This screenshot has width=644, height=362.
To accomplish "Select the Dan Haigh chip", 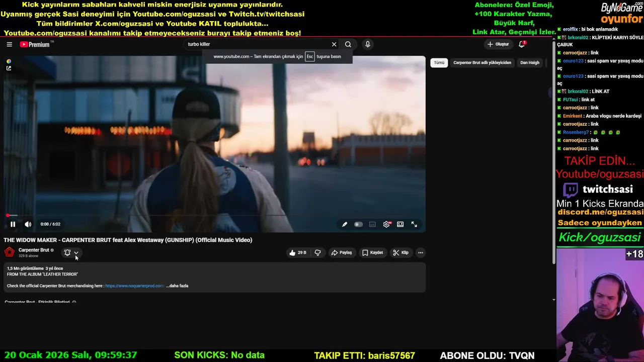I will click(530, 63).
